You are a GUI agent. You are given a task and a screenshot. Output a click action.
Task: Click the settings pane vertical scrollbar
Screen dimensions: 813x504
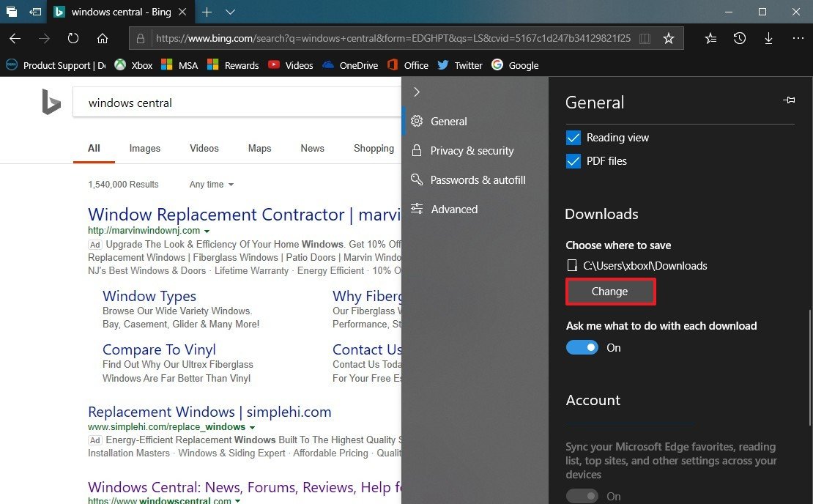[x=810, y=366]
